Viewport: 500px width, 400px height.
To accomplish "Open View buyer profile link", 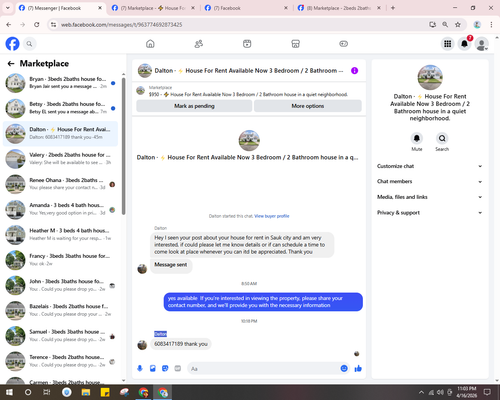I will click(x=272, y=216).
